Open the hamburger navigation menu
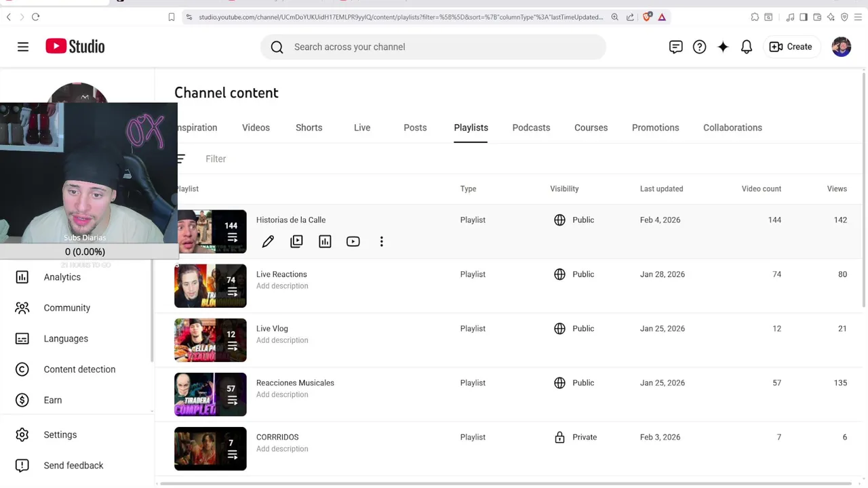The width and height of the screenshot is (868, 488). click(x=23, y=47)
